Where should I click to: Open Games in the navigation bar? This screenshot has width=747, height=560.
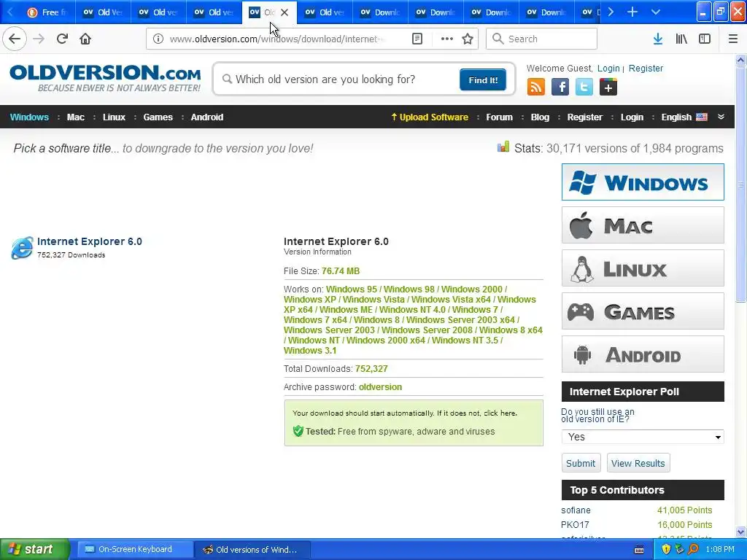point(158,117)
